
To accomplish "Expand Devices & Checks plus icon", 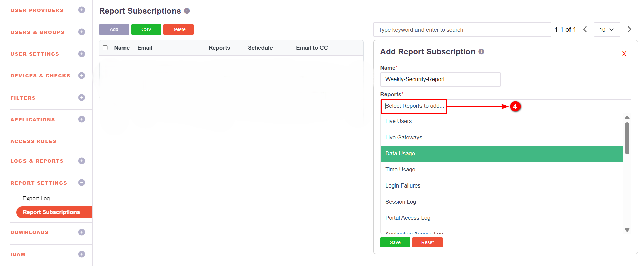I will [81, 76].
